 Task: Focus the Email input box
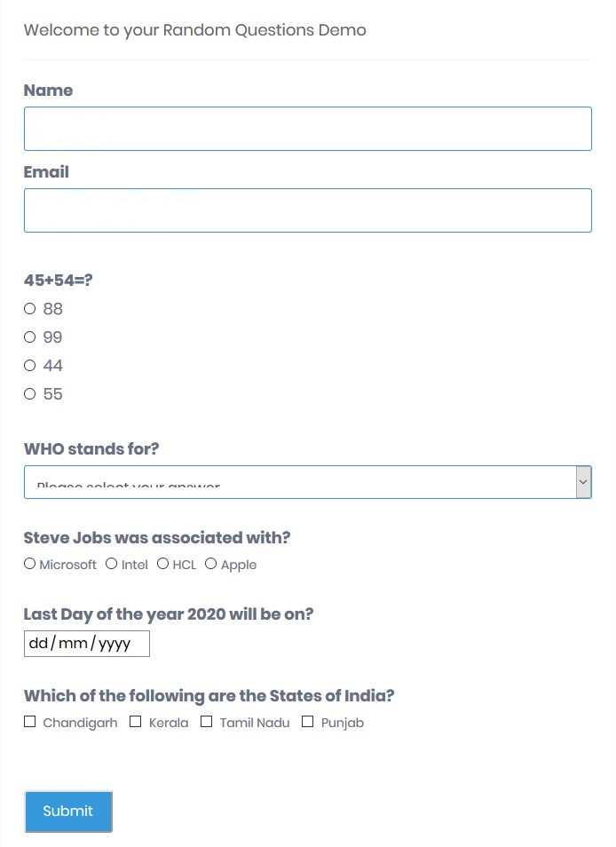308,210
